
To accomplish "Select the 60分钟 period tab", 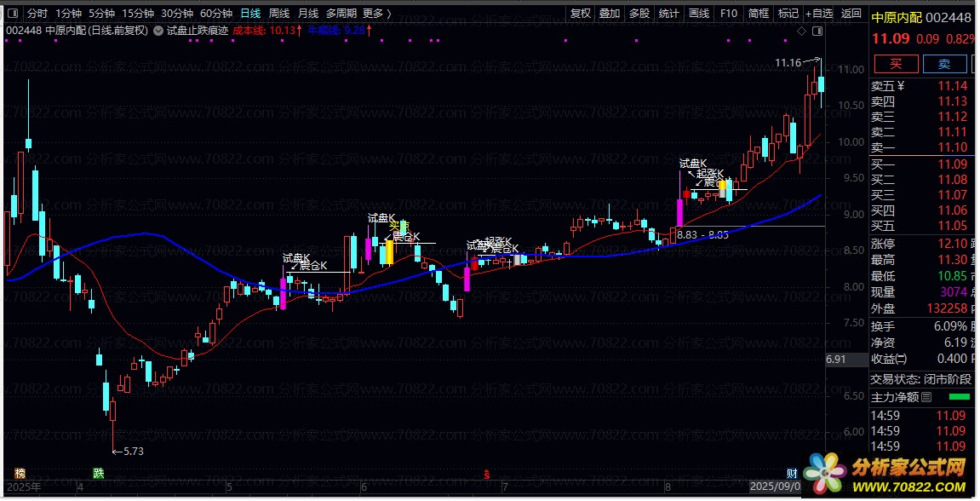I will point(216,13).
